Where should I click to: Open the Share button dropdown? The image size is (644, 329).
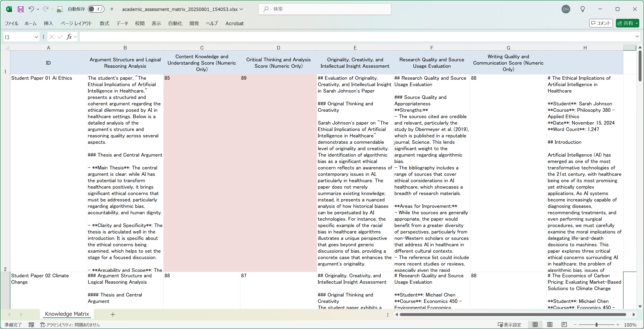[x=637, y=23]
